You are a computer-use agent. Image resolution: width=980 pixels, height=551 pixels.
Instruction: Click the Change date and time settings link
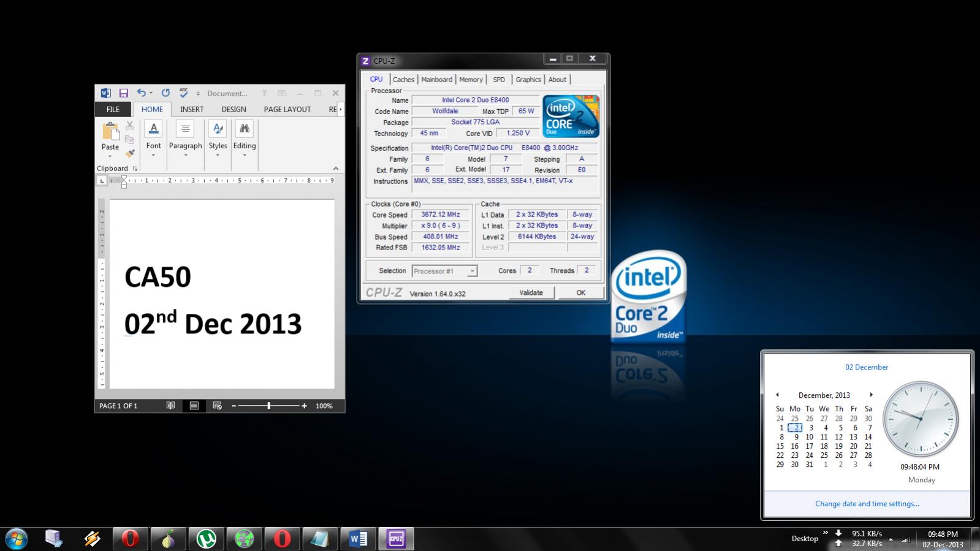867,504
